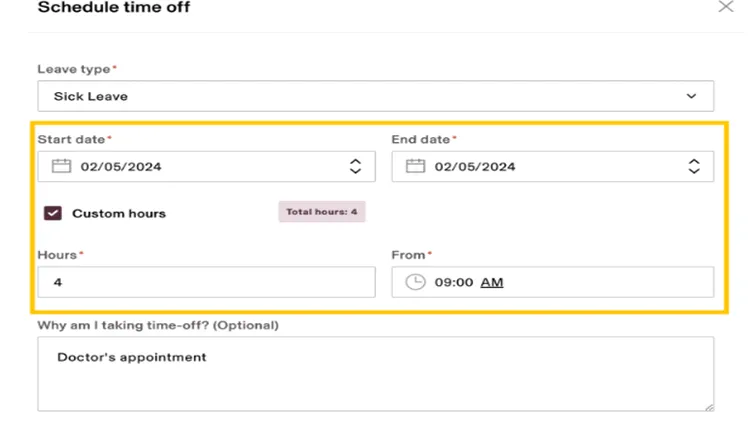Click the Start date field 02/05/2024
The width and height of the screenshot is (753, 435).
(x=206, y=167)
